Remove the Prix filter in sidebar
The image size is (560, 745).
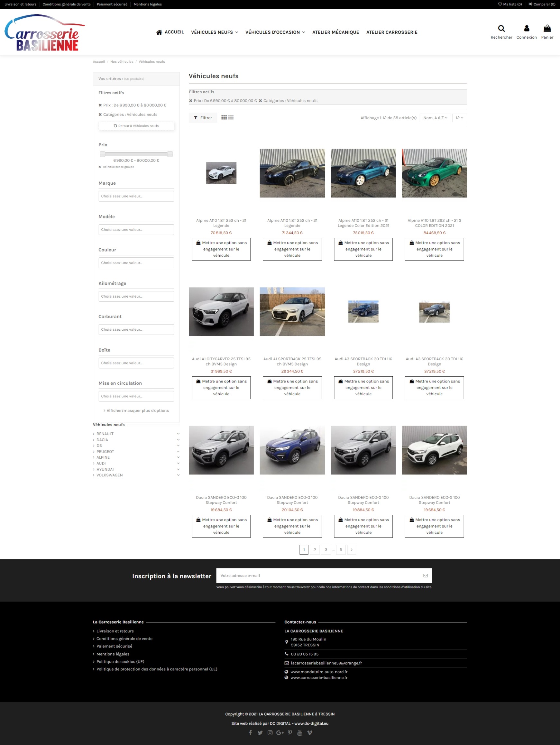coord(100,106)
